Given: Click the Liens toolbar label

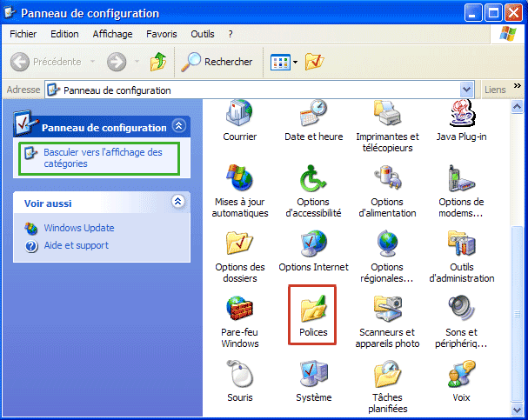Looking at the screenshot, I should click(x=495, y=90).
